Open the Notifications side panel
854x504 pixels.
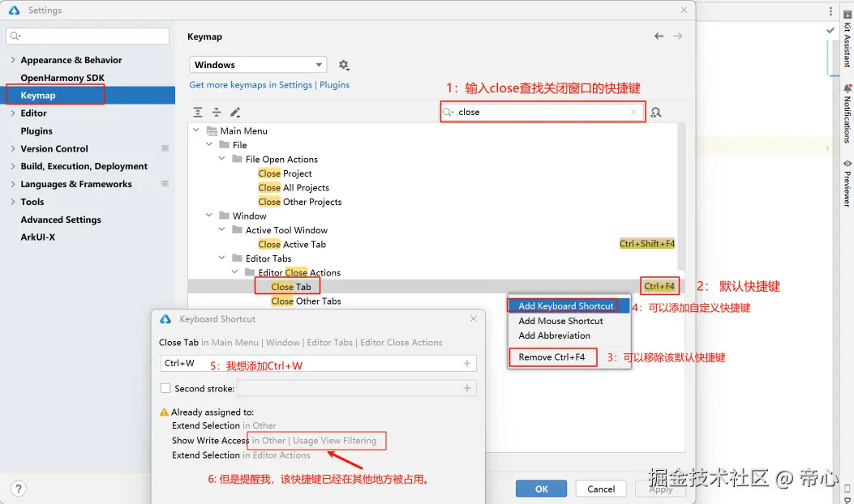coord(847,113)
